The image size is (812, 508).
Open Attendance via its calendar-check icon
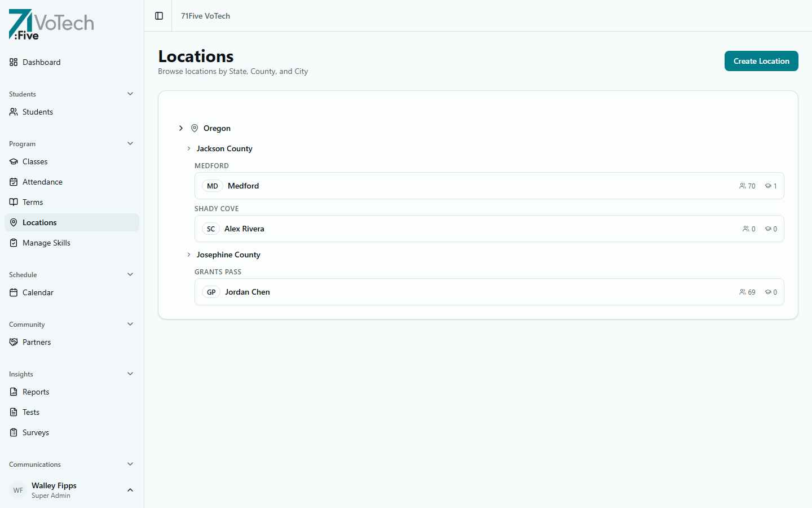click(x=13, y=182)
